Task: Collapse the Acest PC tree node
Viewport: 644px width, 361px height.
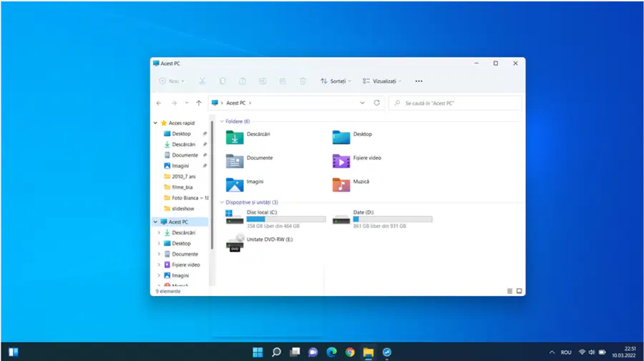Action: coord(156,222)
